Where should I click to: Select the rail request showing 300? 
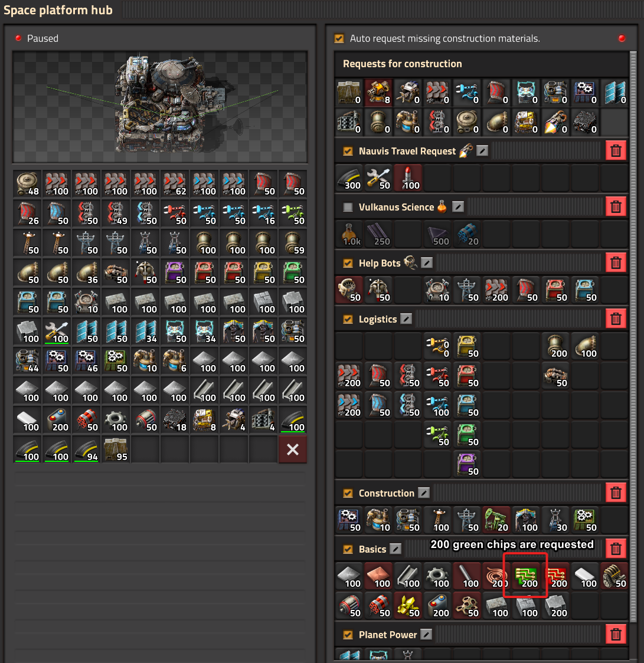click(349, 177)
